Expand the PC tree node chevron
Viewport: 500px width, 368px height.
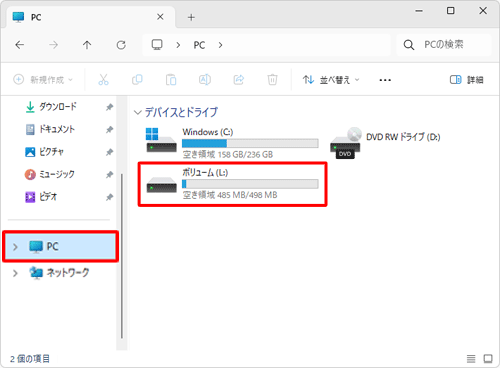(15, 247)
